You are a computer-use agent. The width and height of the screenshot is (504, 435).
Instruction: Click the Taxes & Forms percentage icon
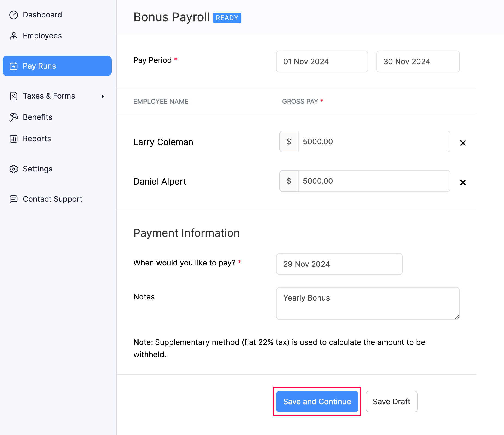point(14,96)
